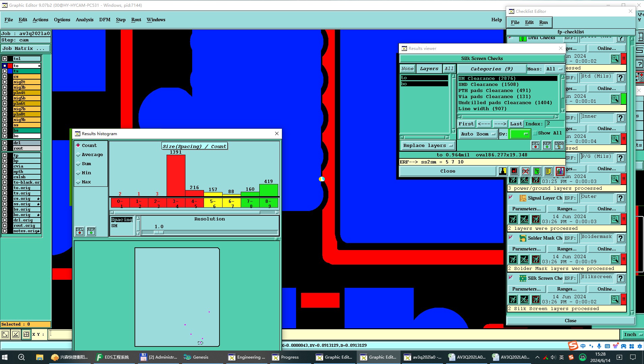
Task: Open the yellow report notes icon
Action: click(548, 171)
